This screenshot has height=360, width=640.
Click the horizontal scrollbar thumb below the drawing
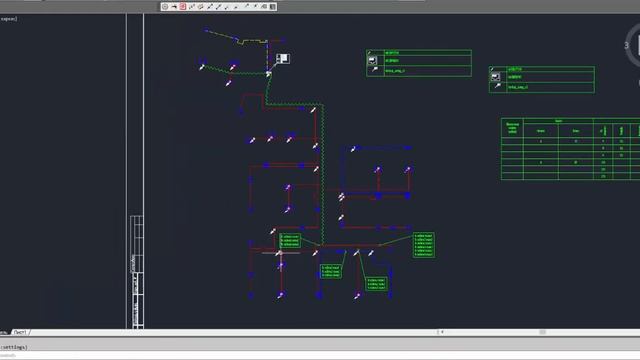[542, 332]
